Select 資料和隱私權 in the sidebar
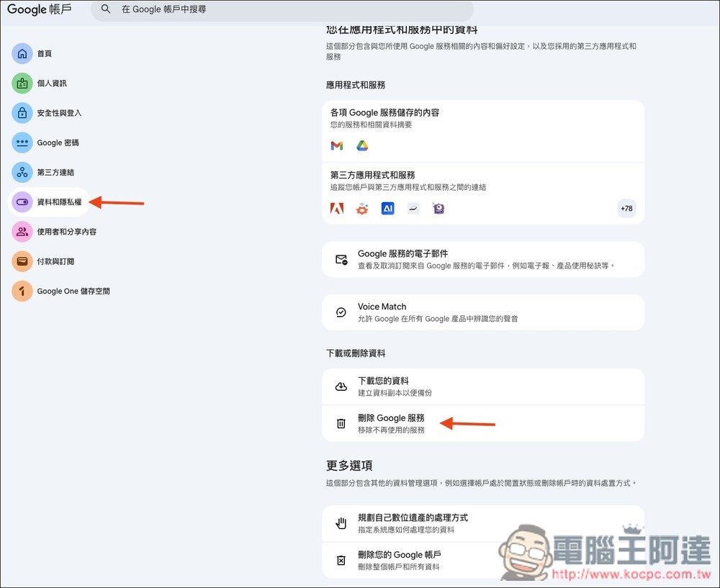The height and width of the screenshot is (588, 720). coord(48,202)
